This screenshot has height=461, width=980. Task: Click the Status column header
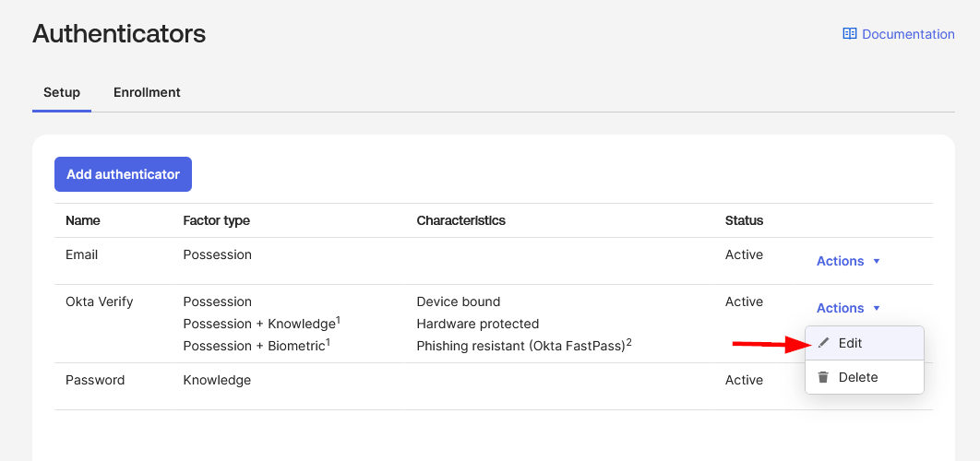coord(745,220)
